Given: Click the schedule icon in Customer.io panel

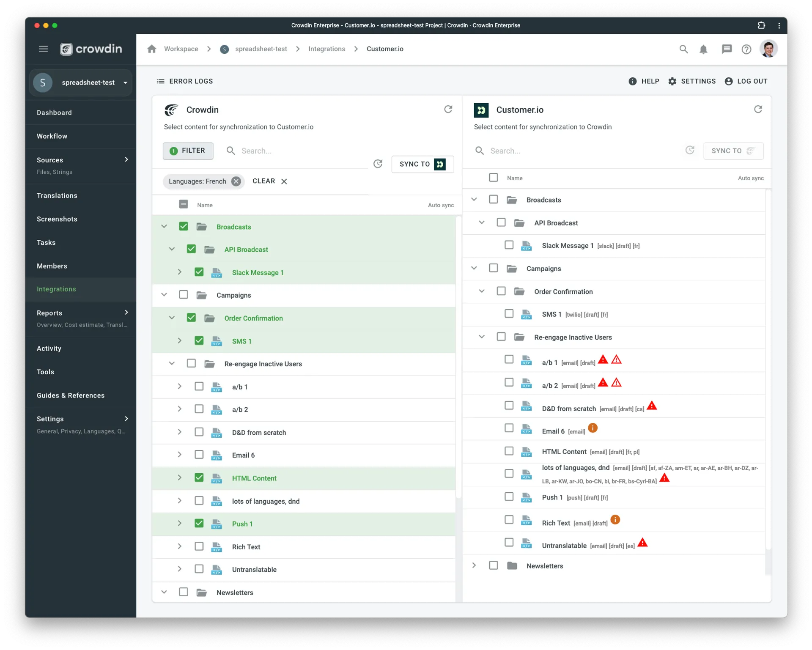Looking at the screenshot, I should click(x=690, y=151).
